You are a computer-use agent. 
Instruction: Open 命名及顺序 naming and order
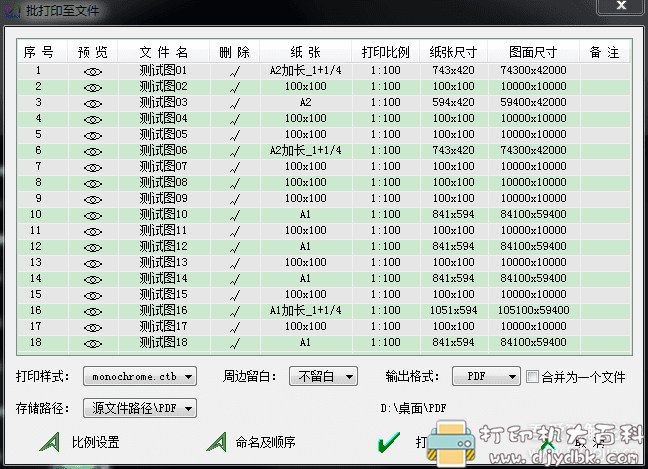click(265, 442)
